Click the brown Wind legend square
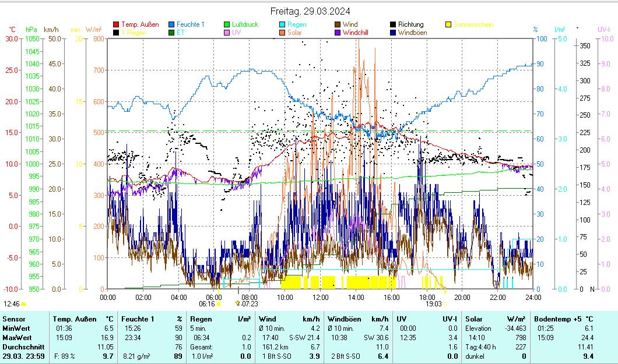618x364 pixels. click(338, 24)
